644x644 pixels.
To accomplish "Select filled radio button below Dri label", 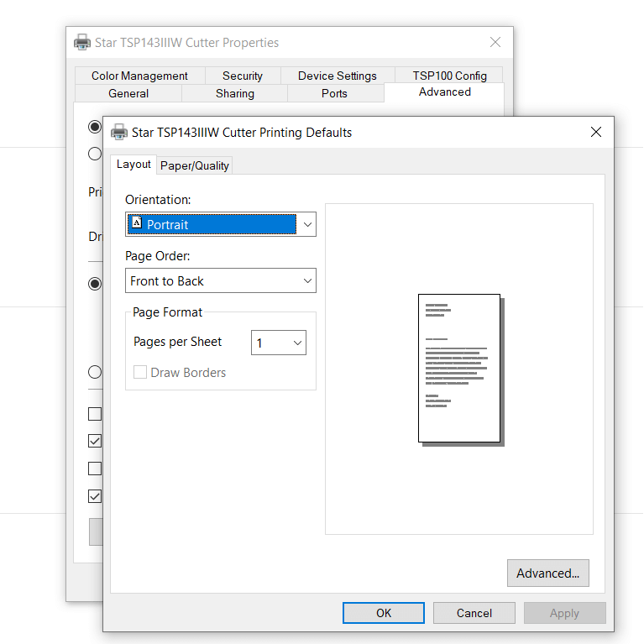I will click(95, 284).
